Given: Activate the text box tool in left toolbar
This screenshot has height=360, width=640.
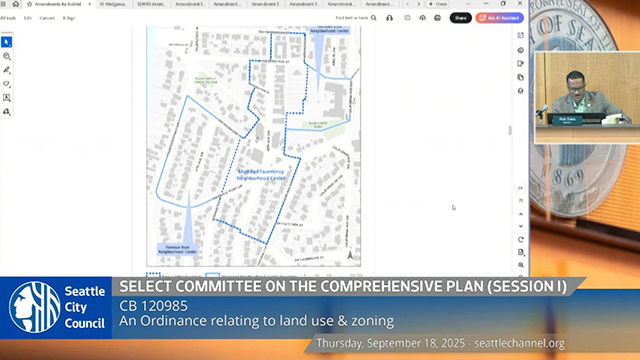Looking at the screenshot, I should click(7, 98).
